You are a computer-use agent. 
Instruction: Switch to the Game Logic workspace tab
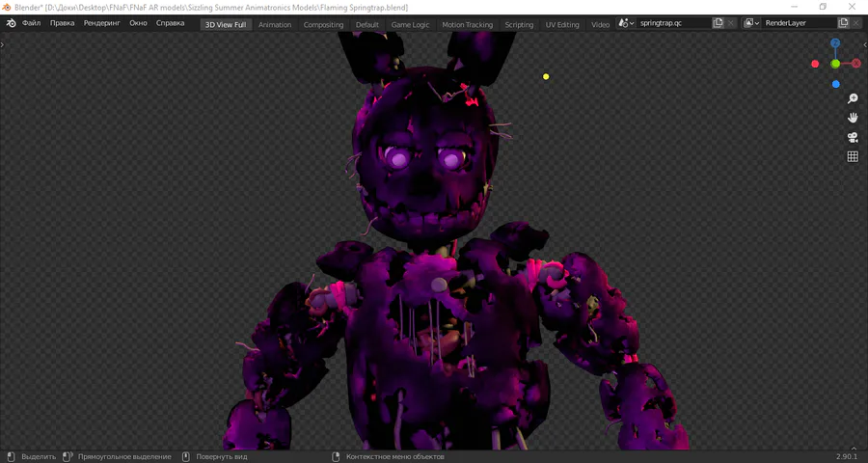click(410, 24)
